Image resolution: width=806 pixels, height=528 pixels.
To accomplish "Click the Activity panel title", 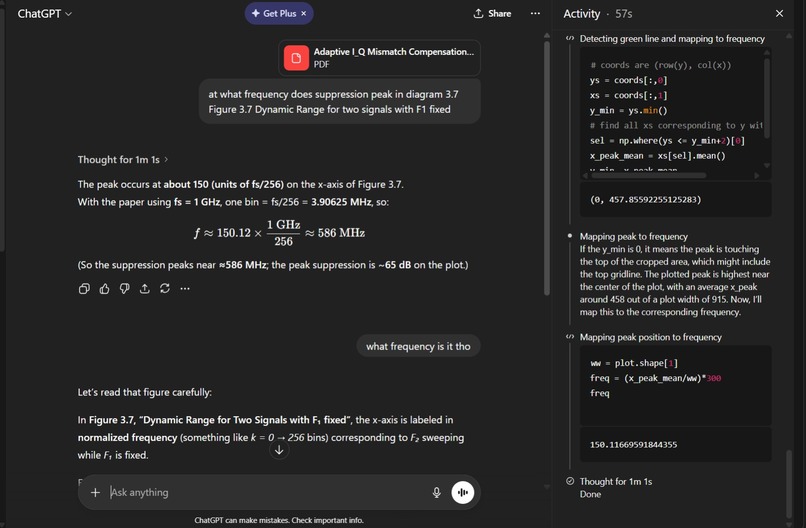I will pos(581,14).
